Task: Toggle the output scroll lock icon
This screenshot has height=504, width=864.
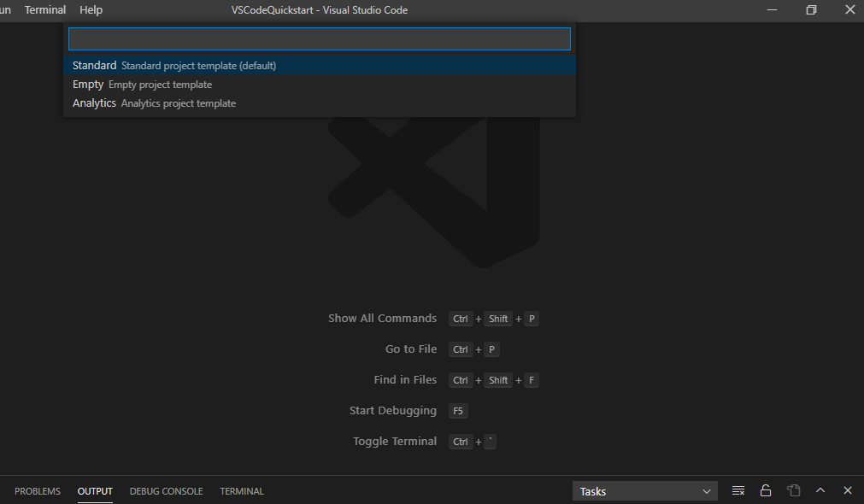Action: (766, 491)
